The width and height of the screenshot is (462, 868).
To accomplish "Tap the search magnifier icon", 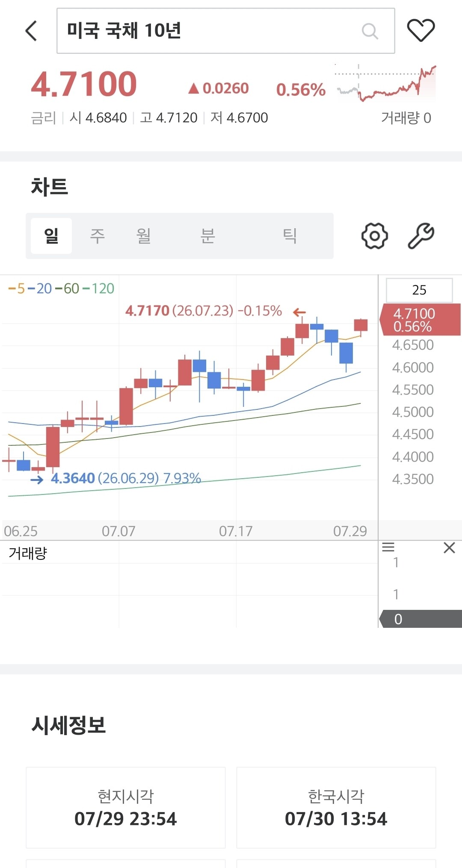I will (370, 31).
